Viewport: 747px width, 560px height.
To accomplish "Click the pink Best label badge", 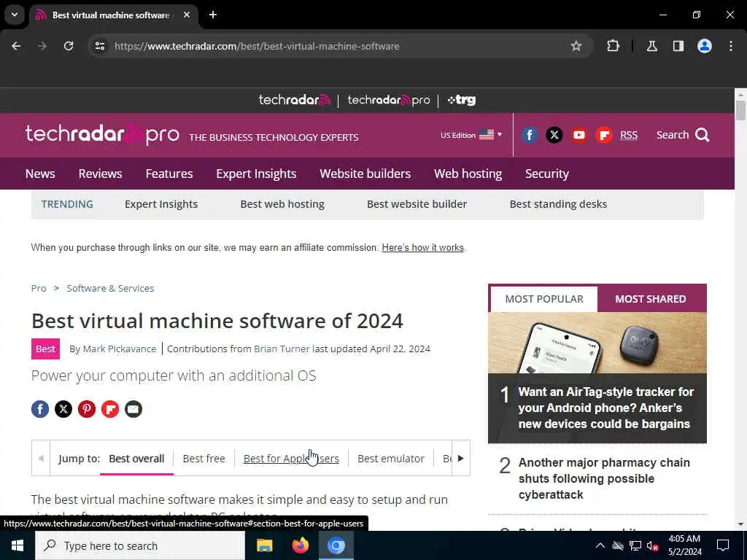I will click(45, 349).
